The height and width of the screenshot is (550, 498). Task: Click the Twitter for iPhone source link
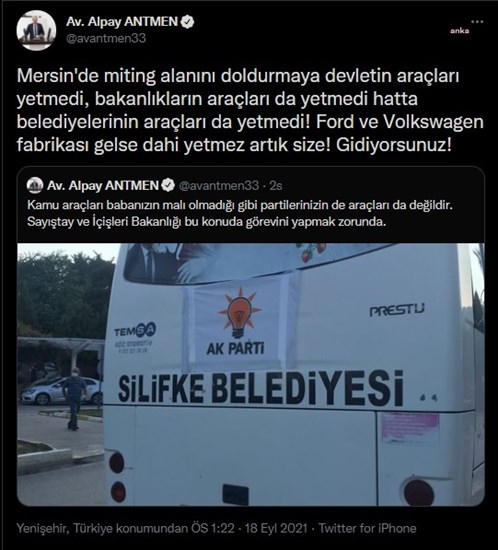click(368, 528)
